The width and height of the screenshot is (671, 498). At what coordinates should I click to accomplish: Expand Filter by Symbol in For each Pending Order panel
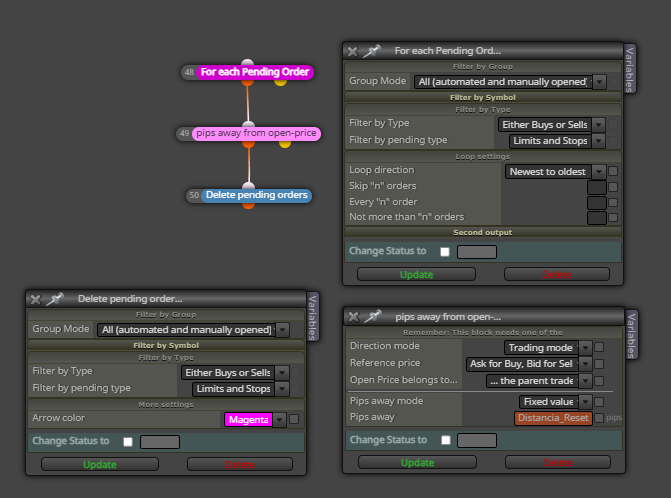click(x=483, y=98)
